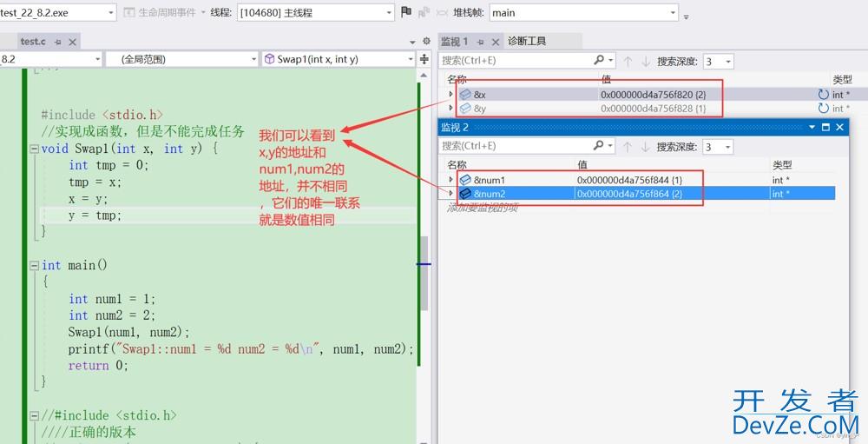
Task: Click the 添加要监视的项 row
Action: [482, 208]
